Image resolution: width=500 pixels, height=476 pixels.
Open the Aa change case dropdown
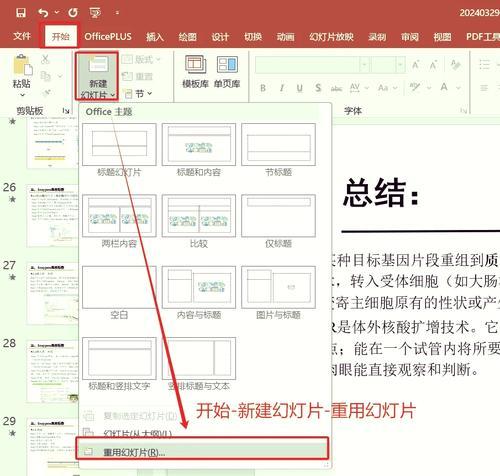pos(388,88)
